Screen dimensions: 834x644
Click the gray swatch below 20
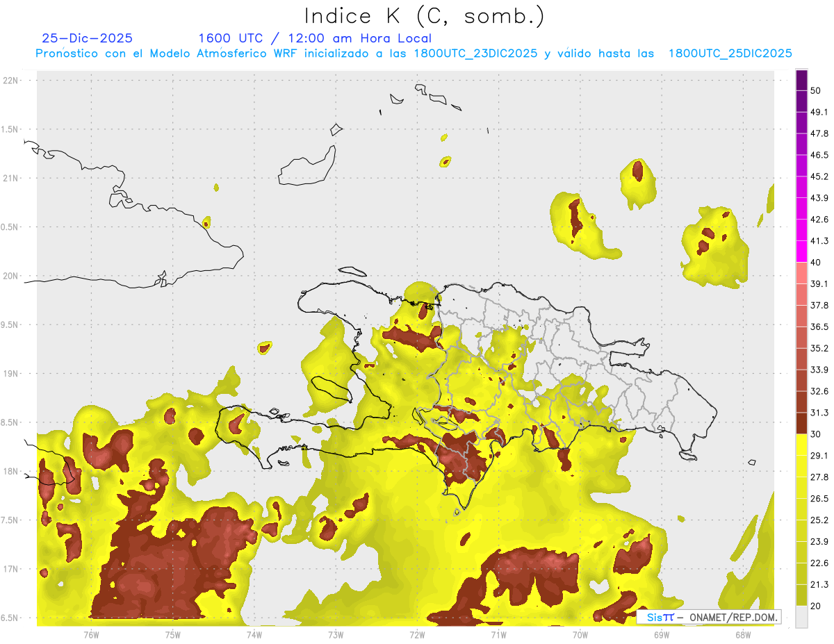click(801, 616)
